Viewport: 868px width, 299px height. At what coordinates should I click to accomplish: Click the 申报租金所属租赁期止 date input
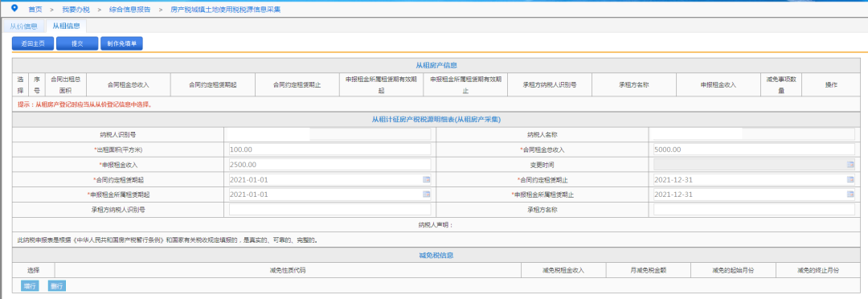coord(754,195)
